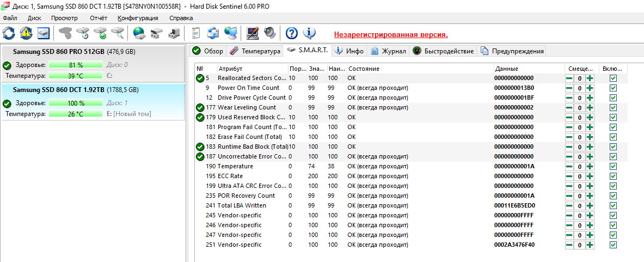
Task: Toggle enable checkbox for Erase Fail Count
Action: click(x=613, y=137)
